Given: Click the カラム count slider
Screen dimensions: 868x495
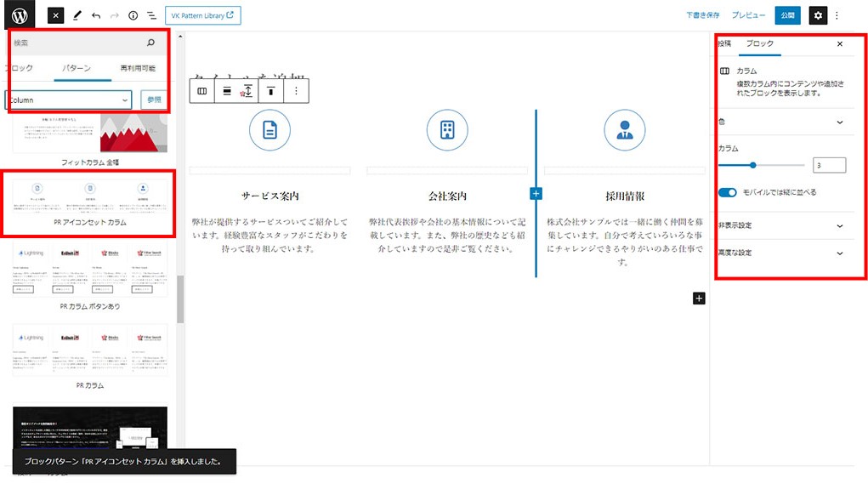Looking at the screenshot, I should click(762, 165).
